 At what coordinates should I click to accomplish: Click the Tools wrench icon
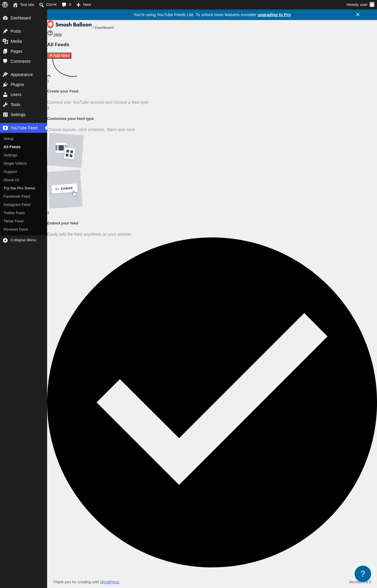click(5, 105)
